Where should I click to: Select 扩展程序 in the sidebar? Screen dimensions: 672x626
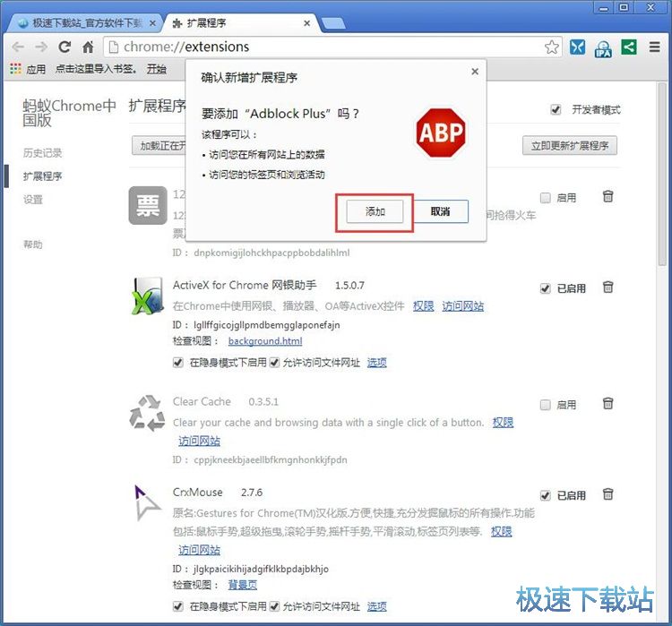[x=42, y=176]
